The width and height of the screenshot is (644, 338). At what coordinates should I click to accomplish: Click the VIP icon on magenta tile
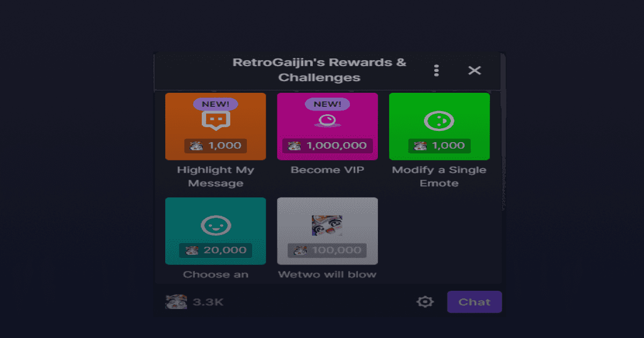click(x=327, y=121)
